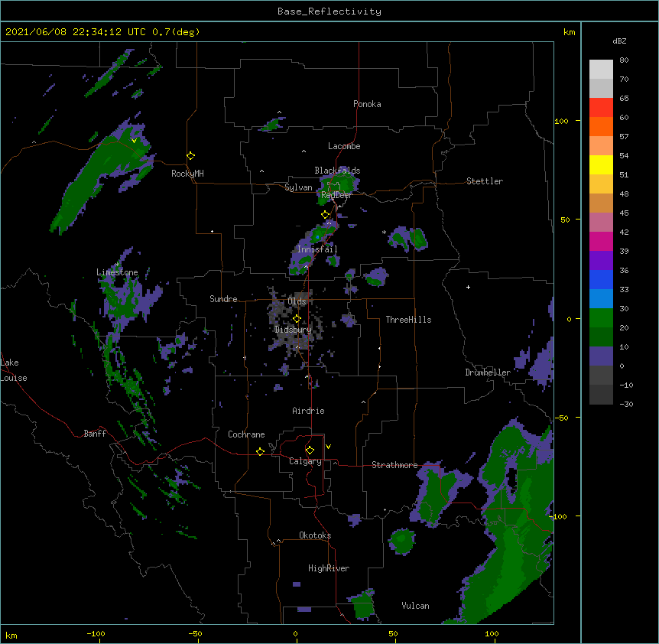659x644 pixels.
Task: Click the RedDeer city label
Action: (x=336, y=195)
